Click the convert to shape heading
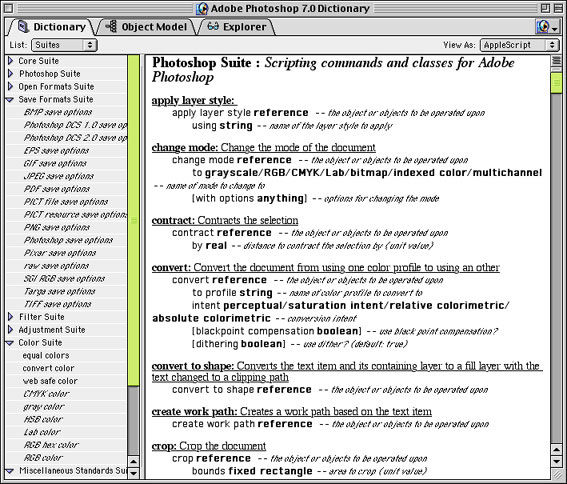This screenshot has width=567, height=484. pyautogui.click(x=347, y=372)
